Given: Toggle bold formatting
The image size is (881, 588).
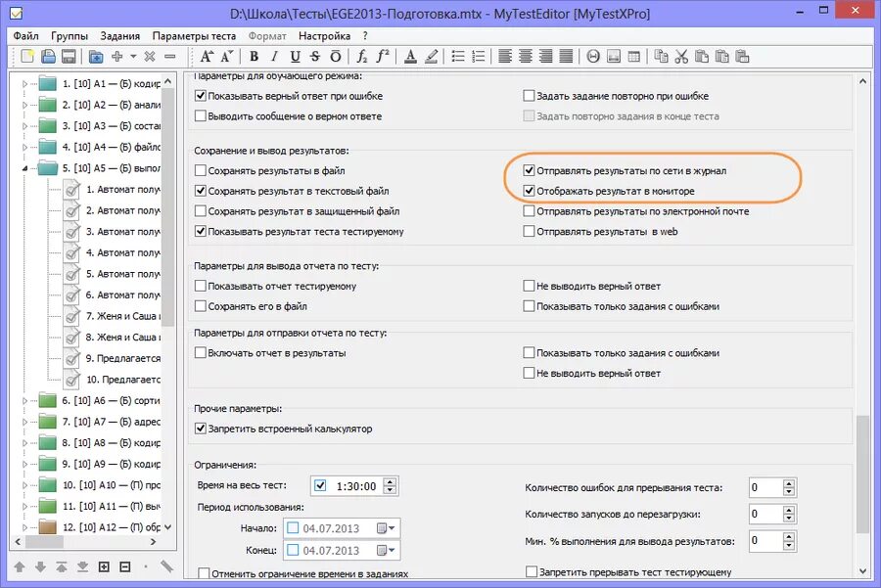Looking at the screenshot, I should (x=254, y=56).
